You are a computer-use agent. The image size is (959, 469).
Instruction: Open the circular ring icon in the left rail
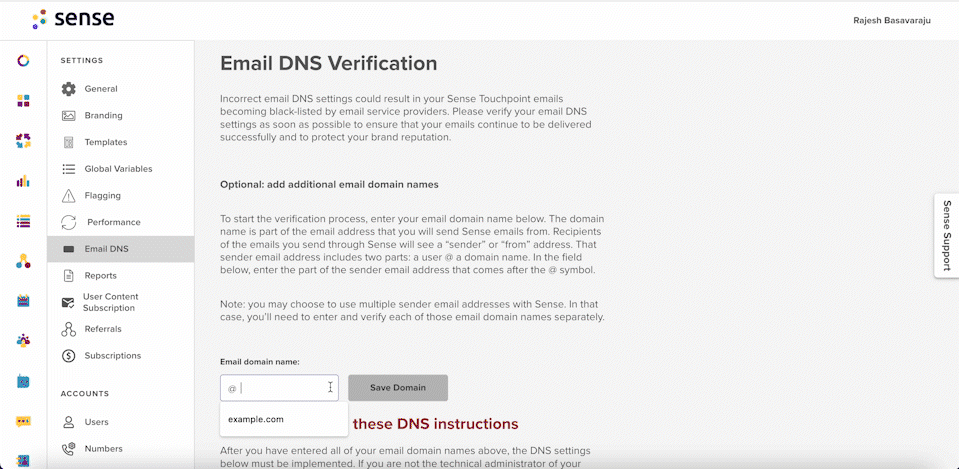click(x=23, y=60)
